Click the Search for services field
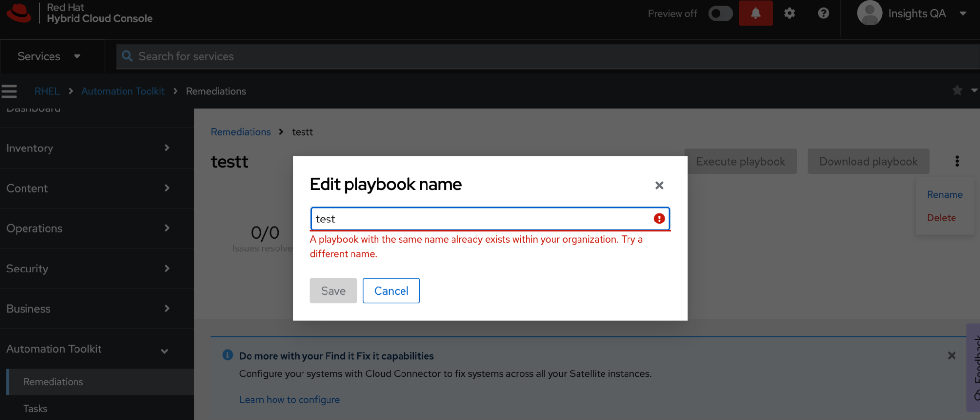Image resolution: width=980 pixels, height=420 pixels. point(539,56)
